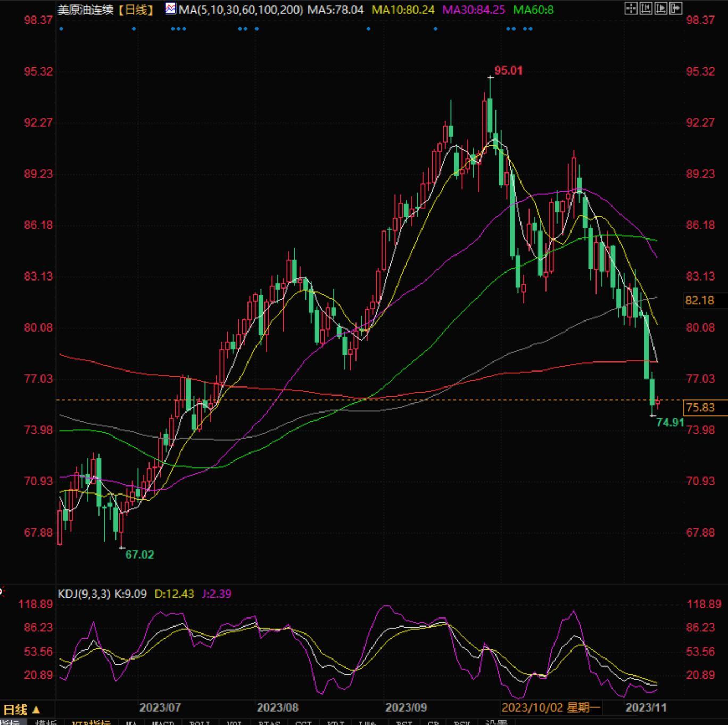Click the MA(5,10,30,60,100,200) parameters label
The image size is (728, 725).
click(x=241, y=10)
